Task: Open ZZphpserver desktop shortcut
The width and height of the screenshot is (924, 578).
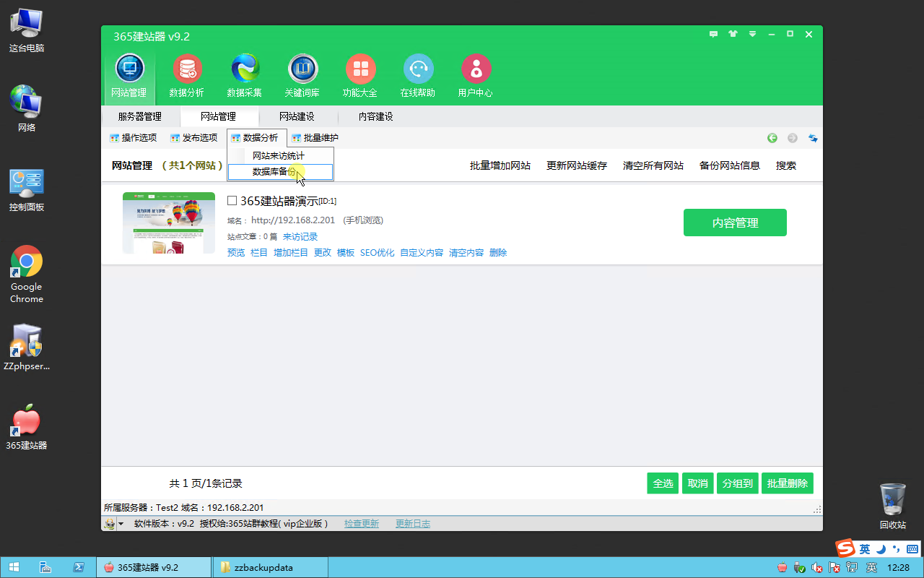Action: click(x=27, y=347)
